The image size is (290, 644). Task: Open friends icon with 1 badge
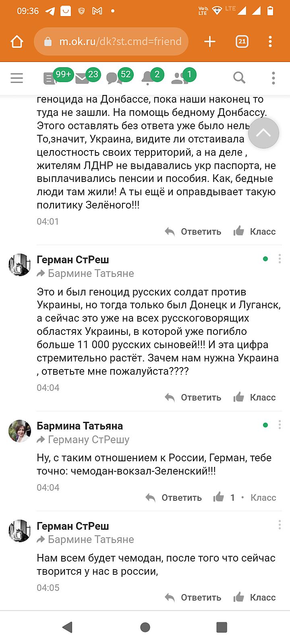[x=179, y=78]
